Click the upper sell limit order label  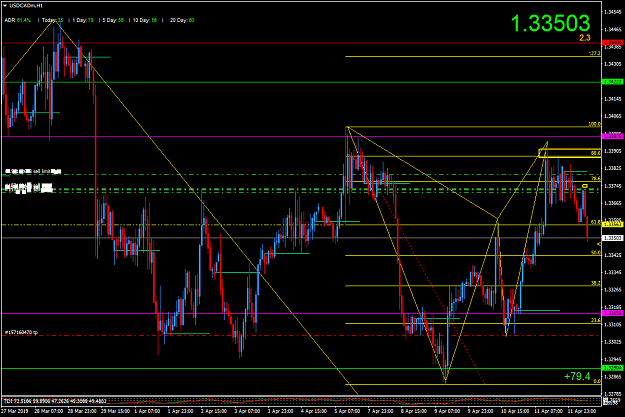[x=33, y=171]
